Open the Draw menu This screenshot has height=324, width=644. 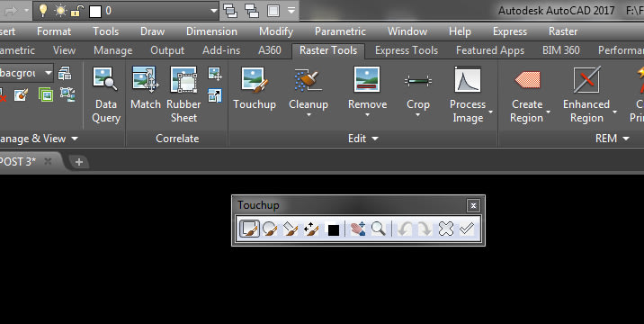pyautogui.click(x=152, y=31)
